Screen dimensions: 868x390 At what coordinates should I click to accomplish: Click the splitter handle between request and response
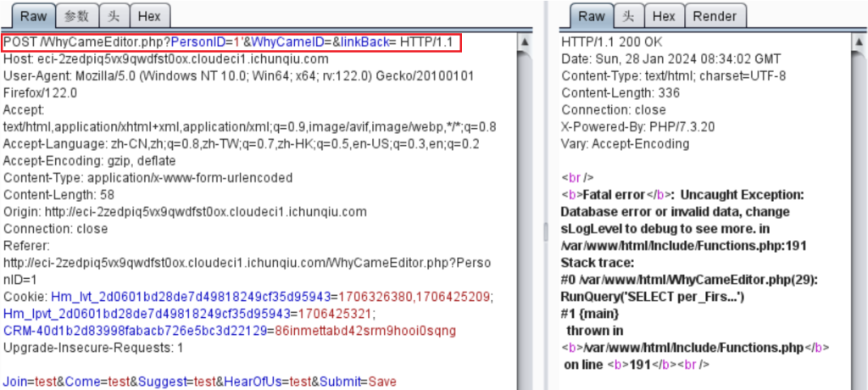545,231
